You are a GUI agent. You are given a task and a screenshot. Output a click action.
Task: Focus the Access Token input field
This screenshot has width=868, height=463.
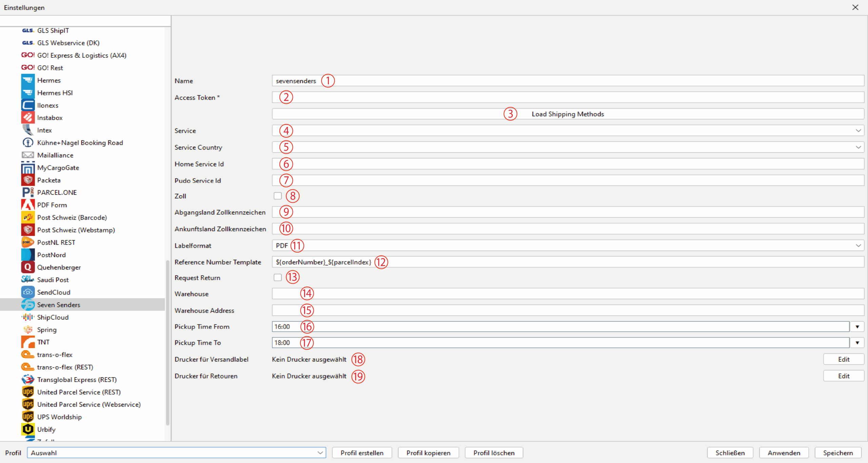coord(568,97)
